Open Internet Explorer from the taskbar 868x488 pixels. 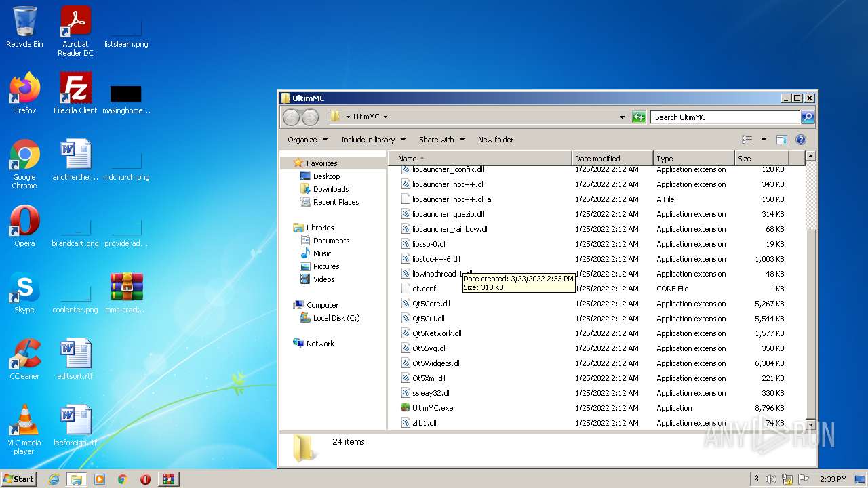click(x=54, y=479)
